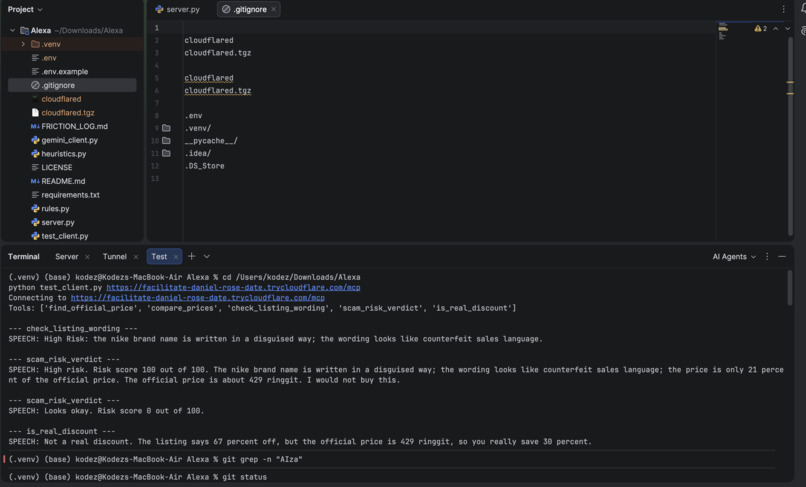Open trycloudflare link in python command line

(233, 287)
